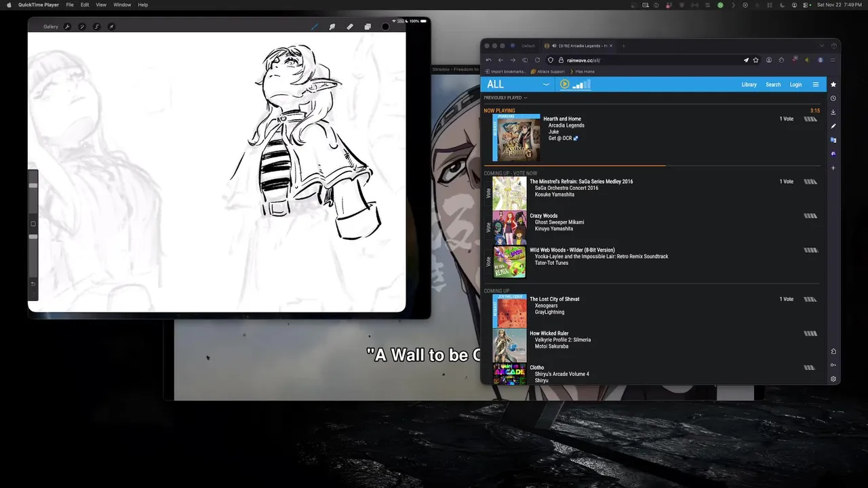868x488 pixels.
Task: Open the ALL station dropdown
Action: click(518, 84)
